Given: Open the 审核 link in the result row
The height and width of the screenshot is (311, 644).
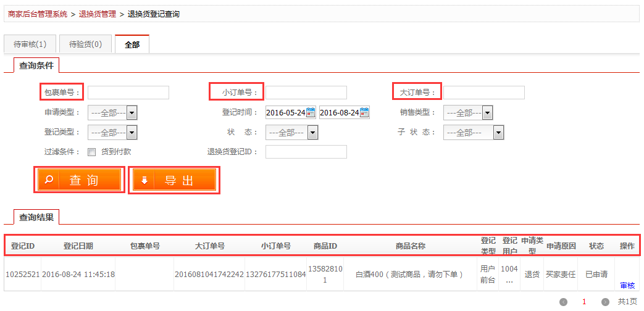Looking at the screenshot, I should [x=627, y=286].
